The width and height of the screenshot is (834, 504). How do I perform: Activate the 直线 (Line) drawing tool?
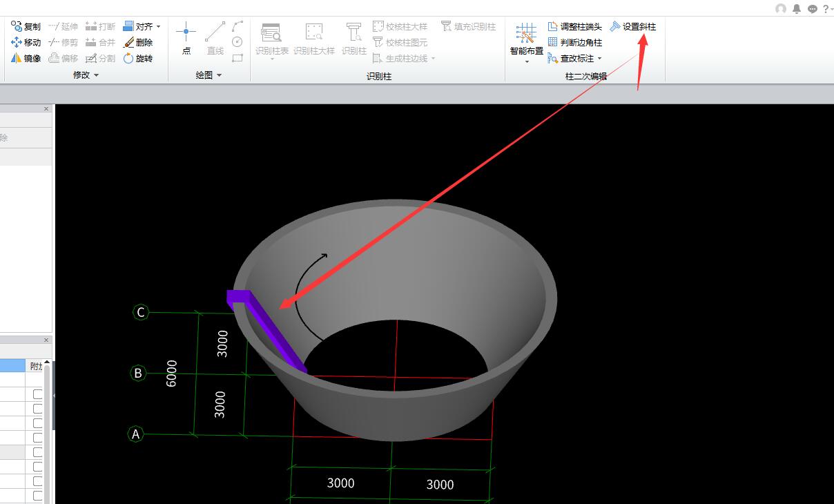coord(215,39)
